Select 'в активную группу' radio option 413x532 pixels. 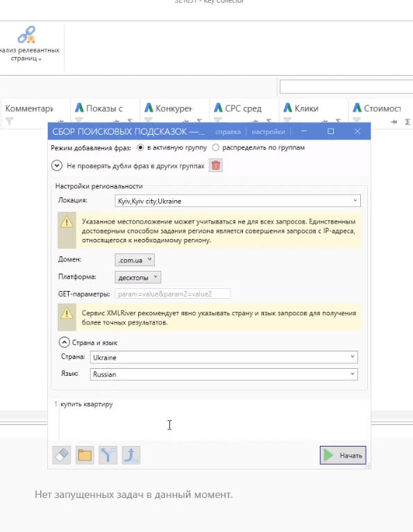[x=140, y=148]
